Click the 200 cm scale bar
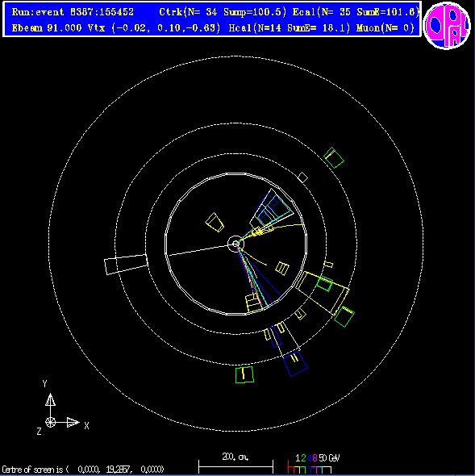 (235, 463)
